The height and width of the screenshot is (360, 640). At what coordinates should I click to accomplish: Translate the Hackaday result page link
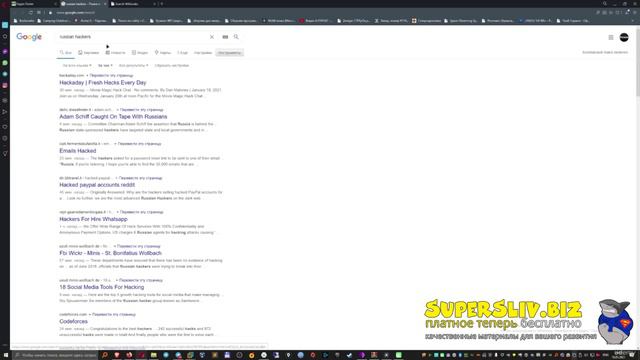pyautogui.click(x=111, y=76)
